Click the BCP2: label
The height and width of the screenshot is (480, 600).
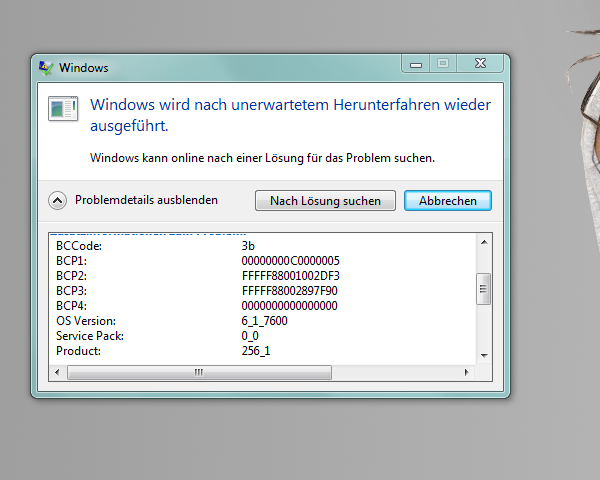72,276
